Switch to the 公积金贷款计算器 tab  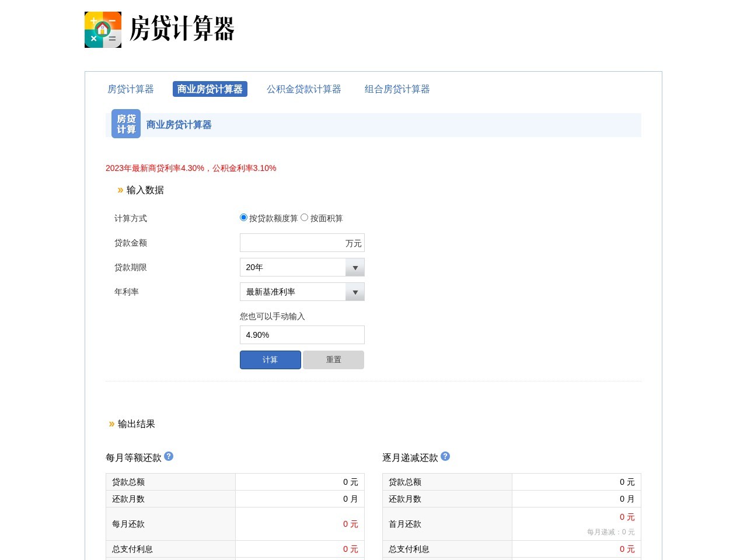(x=304, y=89)
